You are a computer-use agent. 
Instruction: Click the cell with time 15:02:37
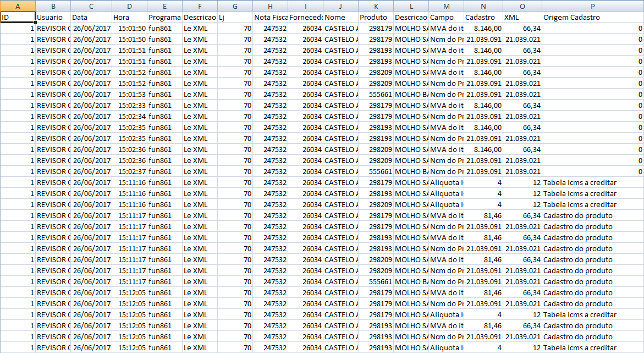pyautogui.click(x=129, y=171)
